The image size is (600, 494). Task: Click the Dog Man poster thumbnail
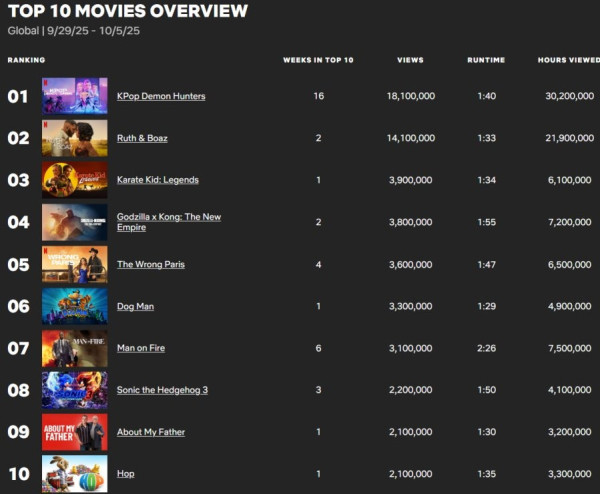[x=75, y=306]
